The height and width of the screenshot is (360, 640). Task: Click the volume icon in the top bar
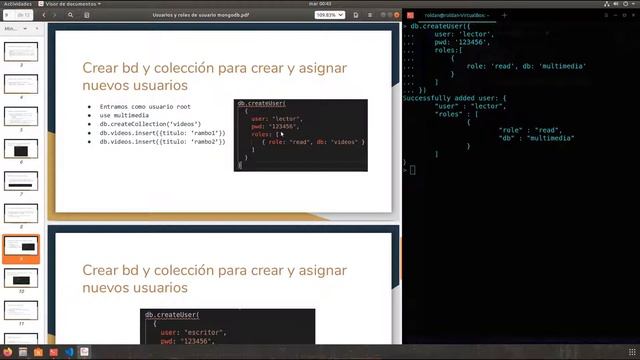(x=616, y=4)
